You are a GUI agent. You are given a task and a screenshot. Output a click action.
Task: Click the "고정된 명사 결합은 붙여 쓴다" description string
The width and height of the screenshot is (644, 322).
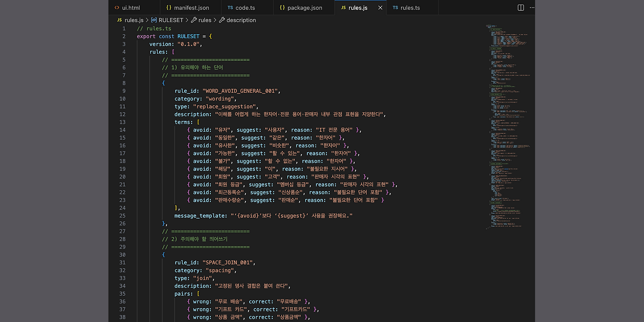(x=251, y=286)
